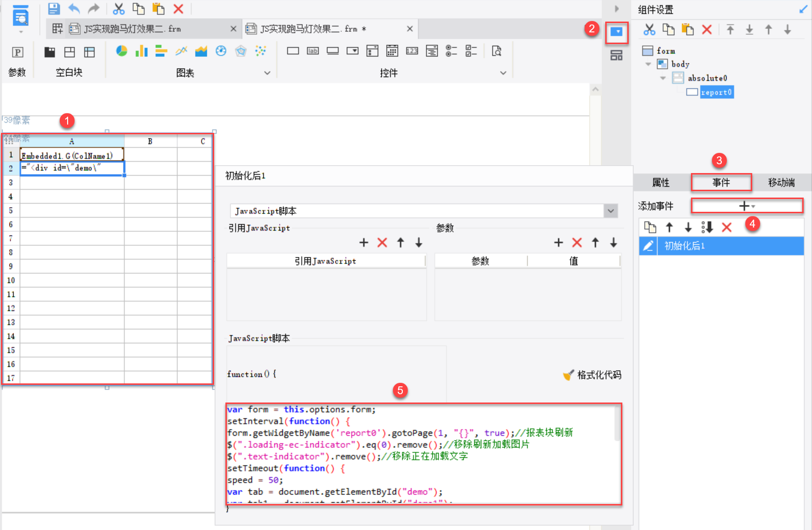The image size is (812, 530).
Task: Open the 添加事件 plus dropdown
Action: (746, 206)
